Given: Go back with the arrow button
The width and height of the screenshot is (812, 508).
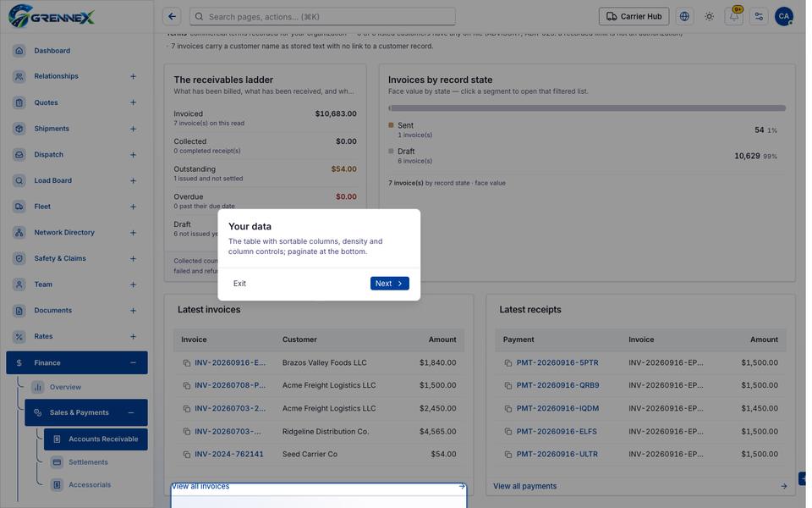Looking at the screenshot, I should (172, 17).
